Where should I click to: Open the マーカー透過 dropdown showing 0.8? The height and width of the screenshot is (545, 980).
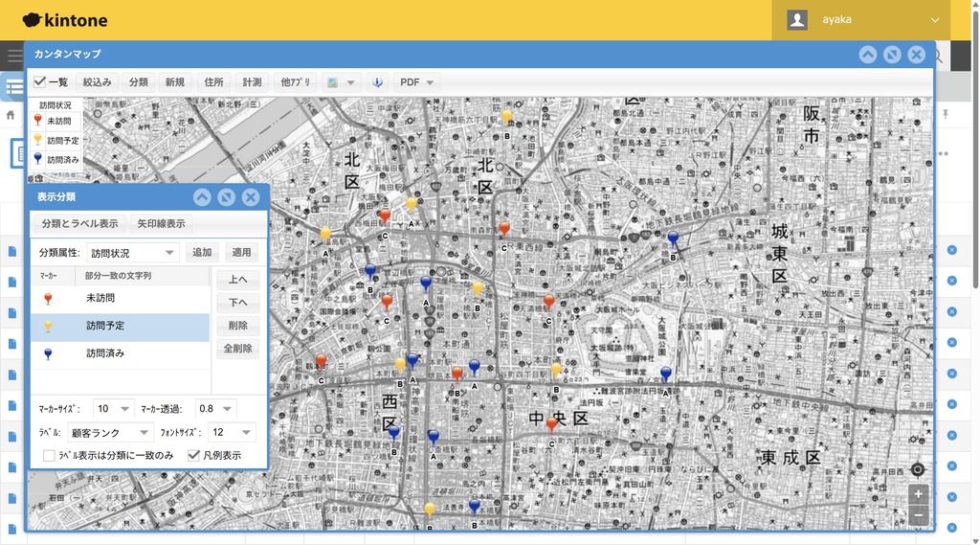pyautogui.click(x=215, y=409)
